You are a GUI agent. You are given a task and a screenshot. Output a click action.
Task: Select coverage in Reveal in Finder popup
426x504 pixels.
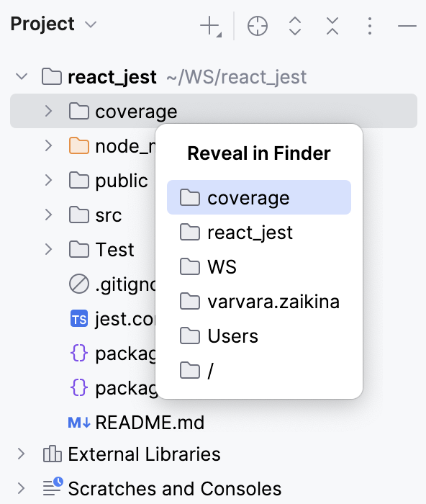pyautogui.click(x=259, y=197)
